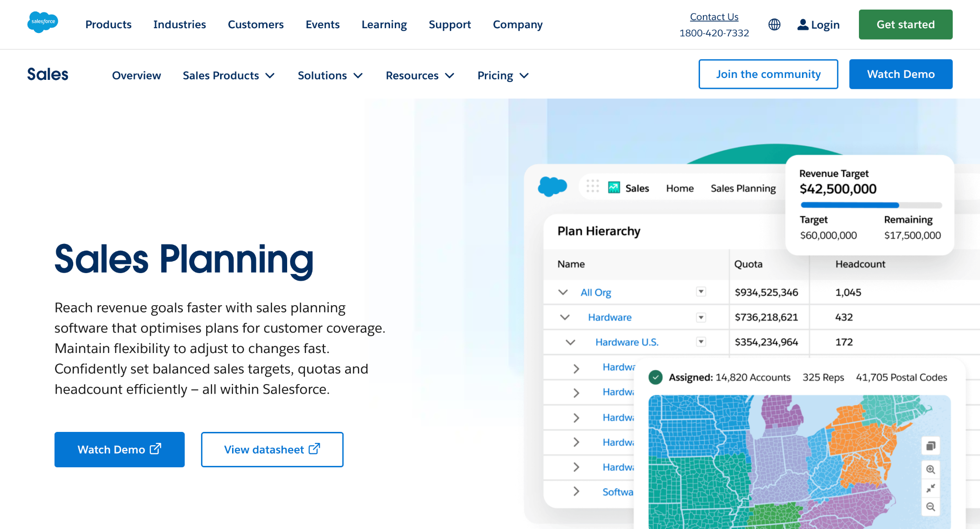Open the All Org link
980x529 pixels.
click(596, 292)
